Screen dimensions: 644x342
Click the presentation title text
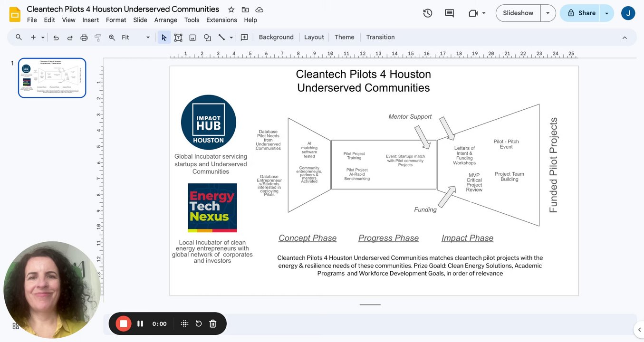123,9
